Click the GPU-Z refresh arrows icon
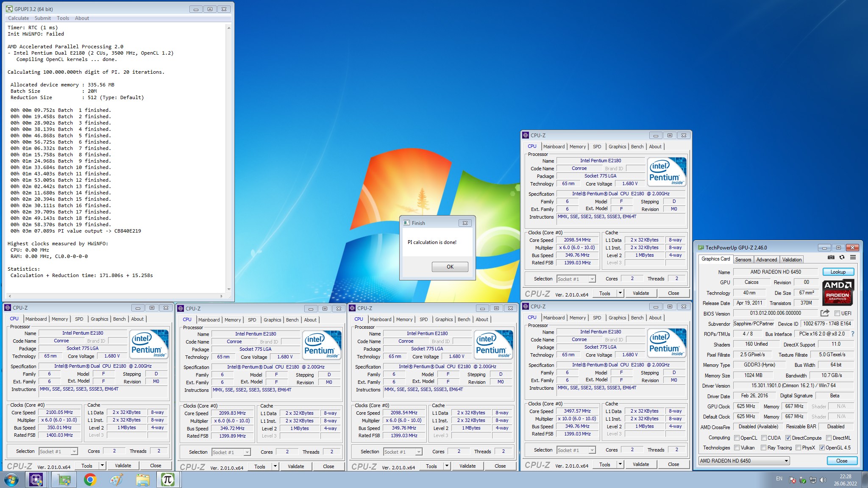Viewport: 868px width, 488px height. 842,257
